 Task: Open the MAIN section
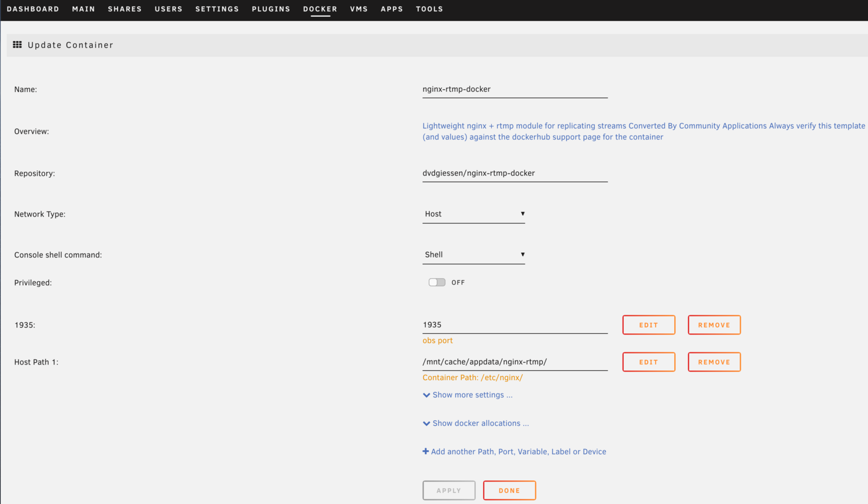(x=83, y=9)
